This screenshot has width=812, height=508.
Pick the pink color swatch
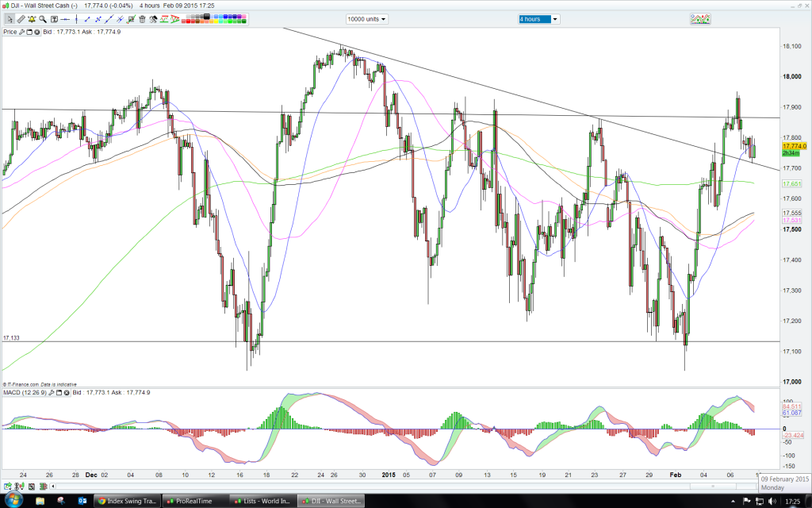point(244,16)
